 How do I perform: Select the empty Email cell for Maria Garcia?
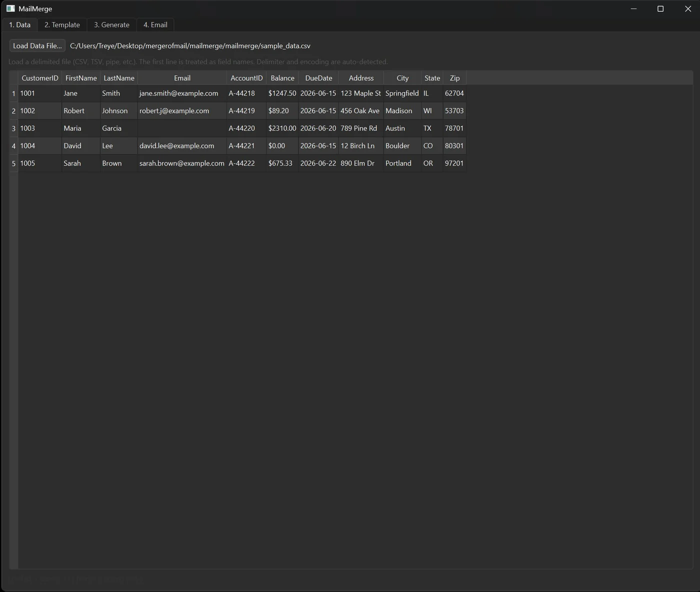[182, 128]
